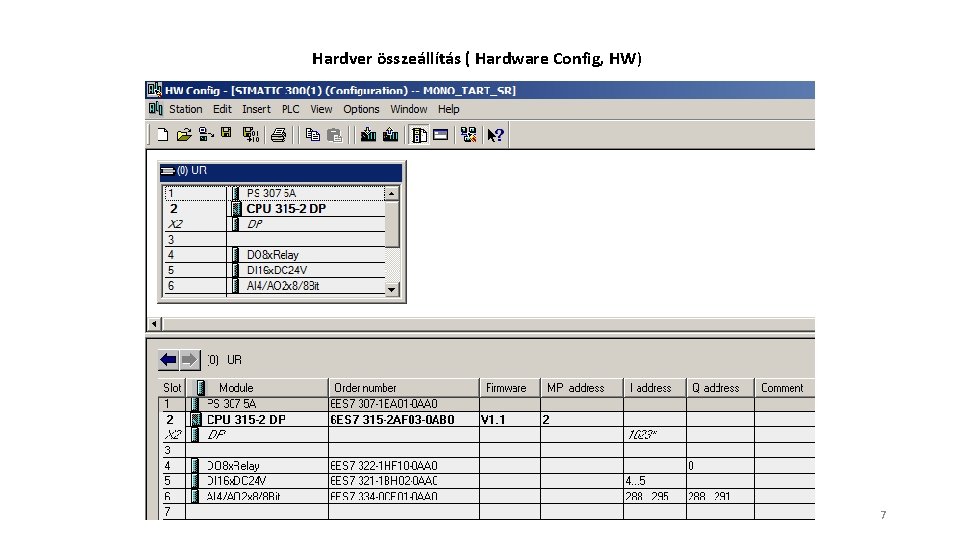Screen dimensions: 960x540
Task: Open the Edit menu
Action: tap(222, 109)
